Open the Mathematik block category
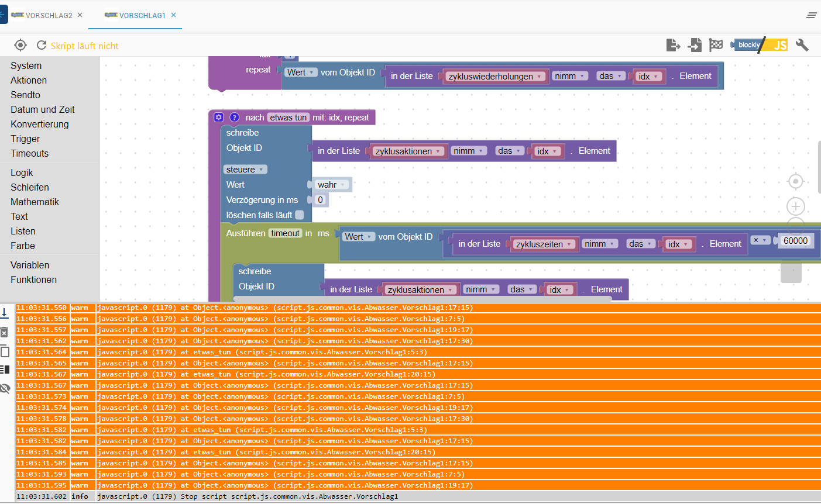Viewport: 821px width, 504px height. pos(35,202)
